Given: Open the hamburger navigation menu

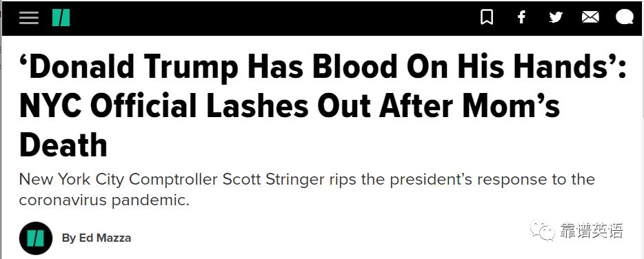Looking at the screenshot, I should [x=29, y=18].
